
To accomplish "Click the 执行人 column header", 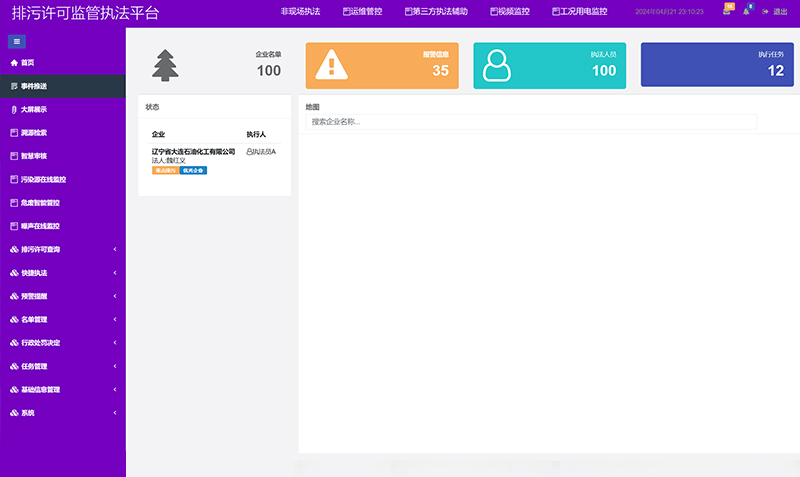I will point(256,134).
